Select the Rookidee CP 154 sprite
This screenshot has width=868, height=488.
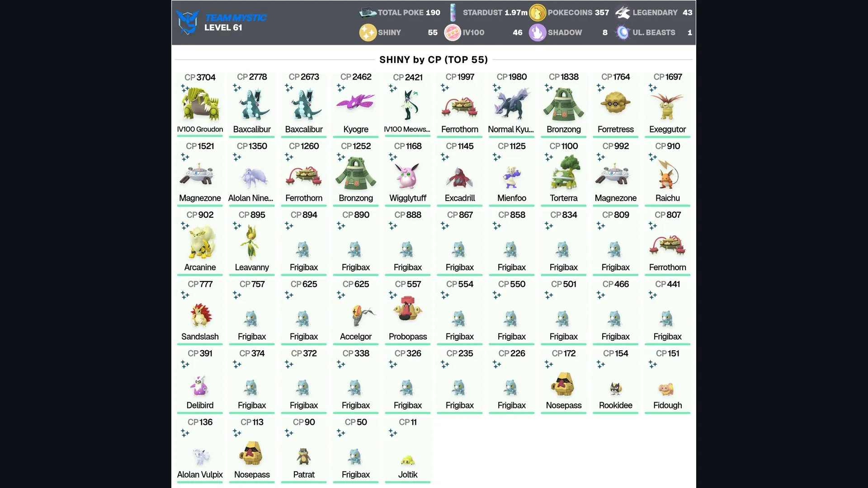click(616, 388)
